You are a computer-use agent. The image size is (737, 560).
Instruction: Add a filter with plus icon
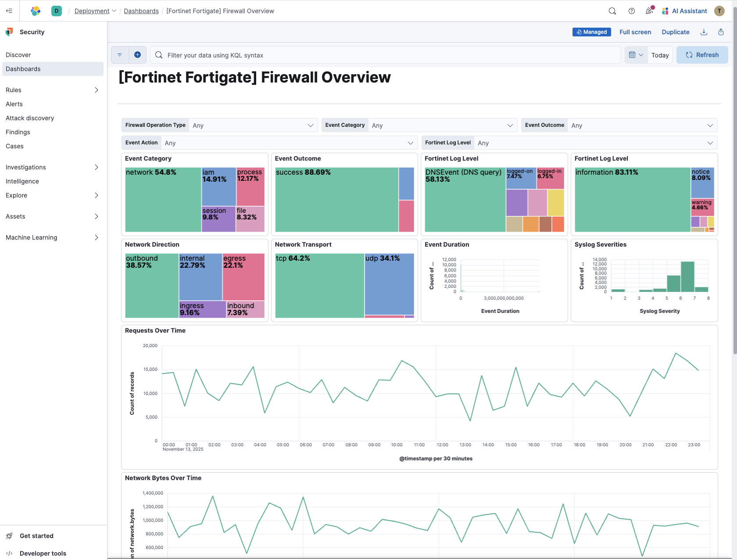pyautogui.click(x=137, y=55)
